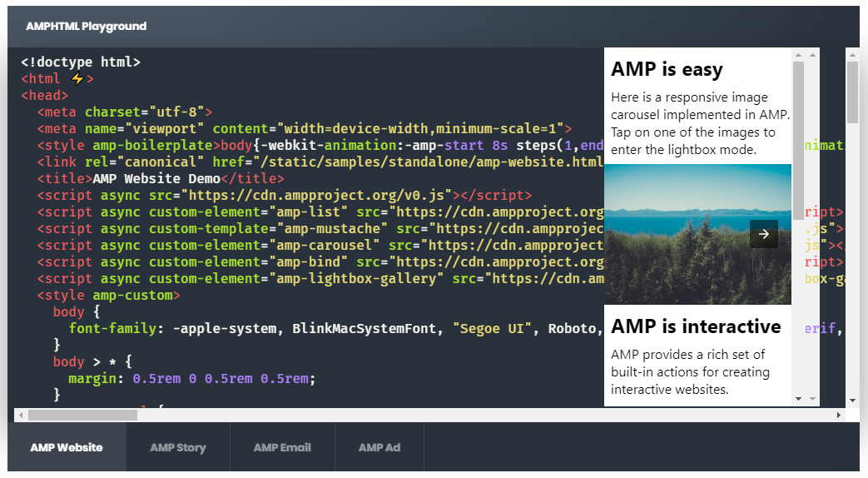Open the AMP Story tab
The image size is (868, 478).
178,447
